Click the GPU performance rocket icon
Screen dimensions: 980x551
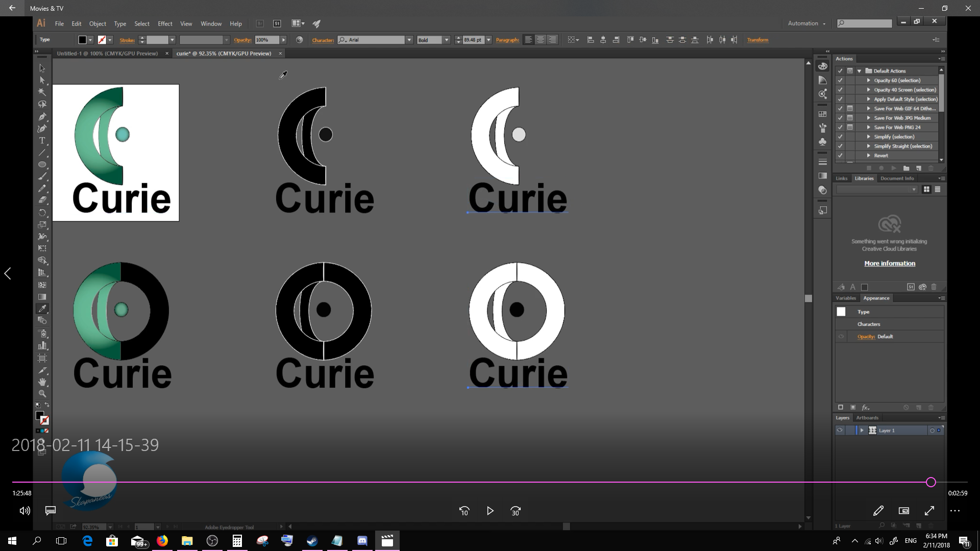[316, 23]
